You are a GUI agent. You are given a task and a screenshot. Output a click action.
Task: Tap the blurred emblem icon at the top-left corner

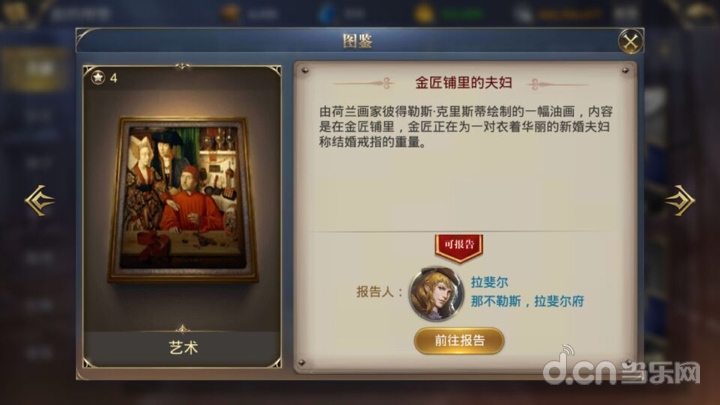click(17, 12)
